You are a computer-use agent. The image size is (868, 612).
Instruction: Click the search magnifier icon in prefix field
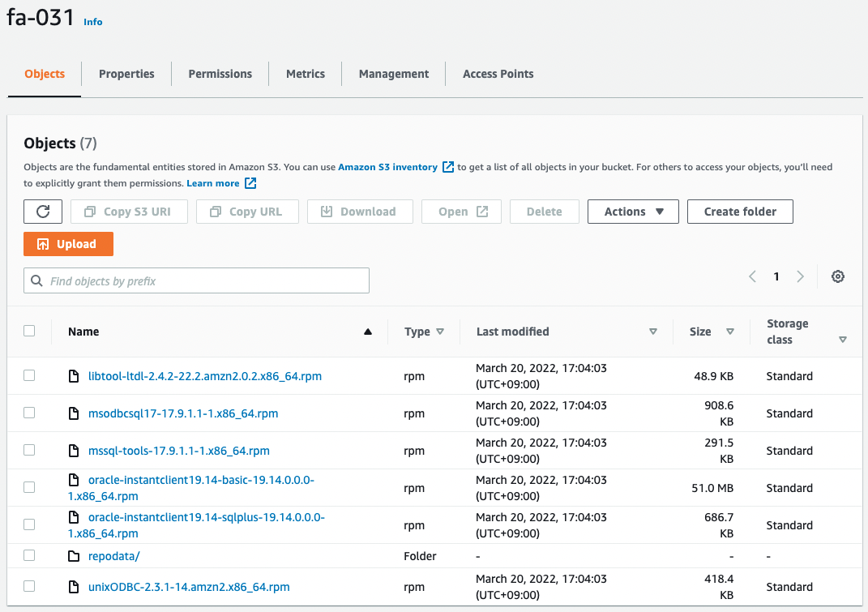(x=36, y=281)
